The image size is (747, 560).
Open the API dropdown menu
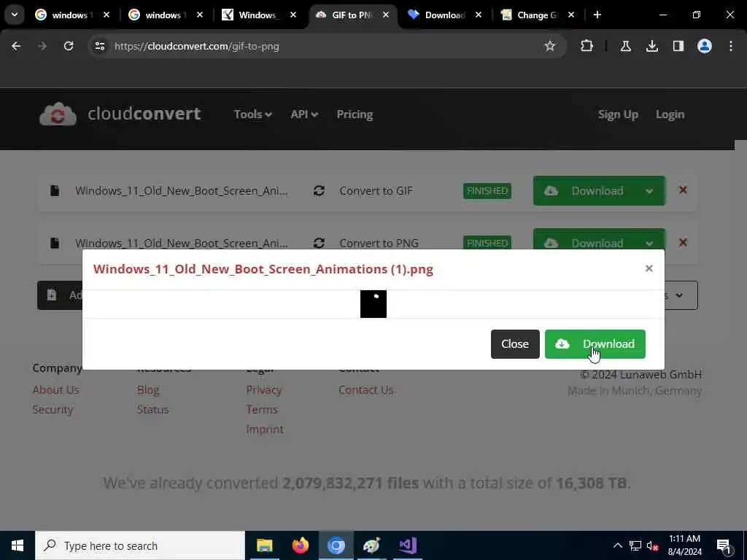tap(304, 114)
